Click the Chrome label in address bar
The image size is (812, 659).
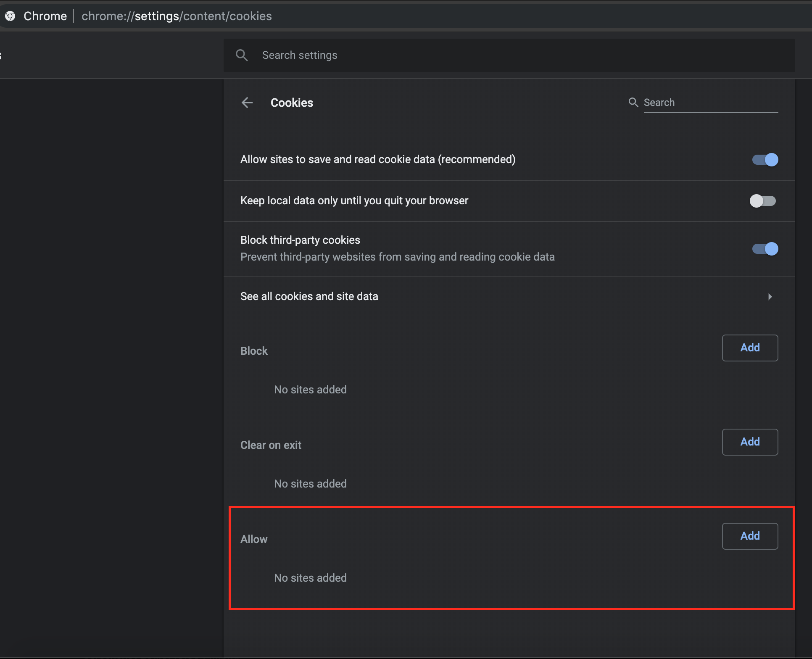[x=45, y=16]
